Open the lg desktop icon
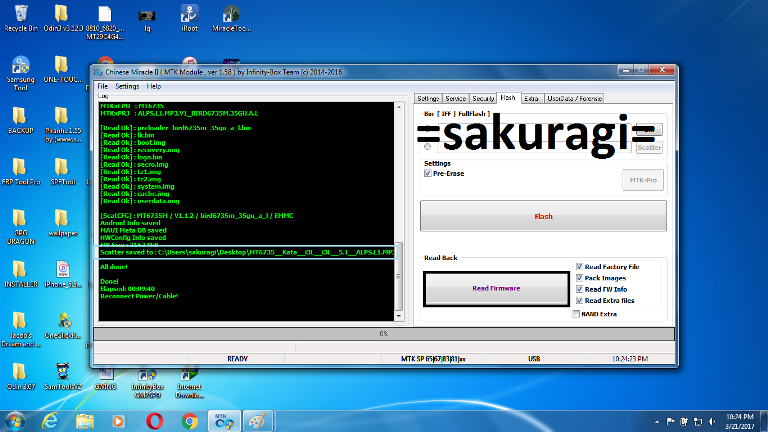 pos(147,20)
